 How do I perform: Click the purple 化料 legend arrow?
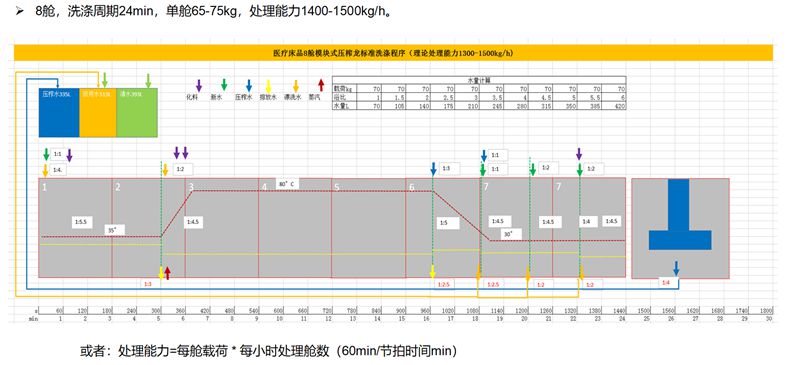[199, 85]
